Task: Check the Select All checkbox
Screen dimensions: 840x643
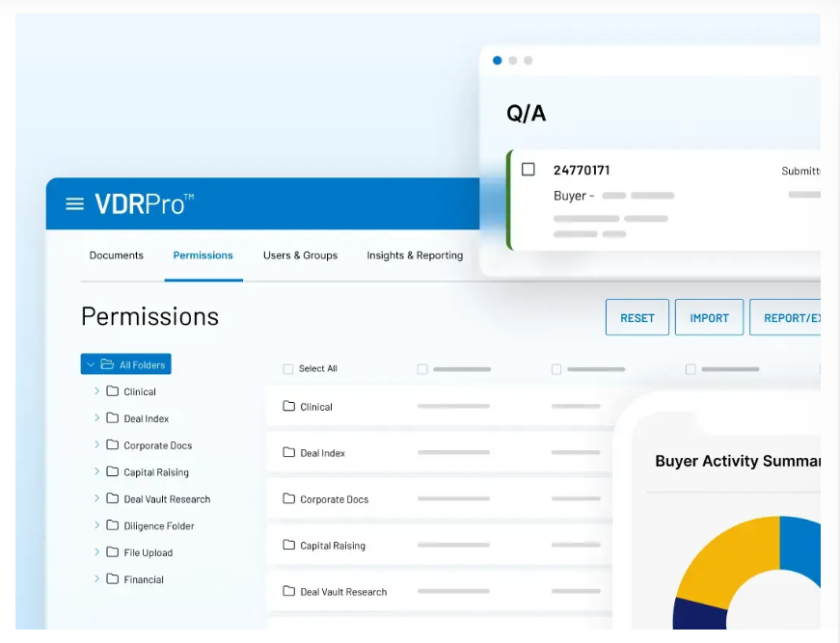Action: pyautogui.click(x=288, y=369)
